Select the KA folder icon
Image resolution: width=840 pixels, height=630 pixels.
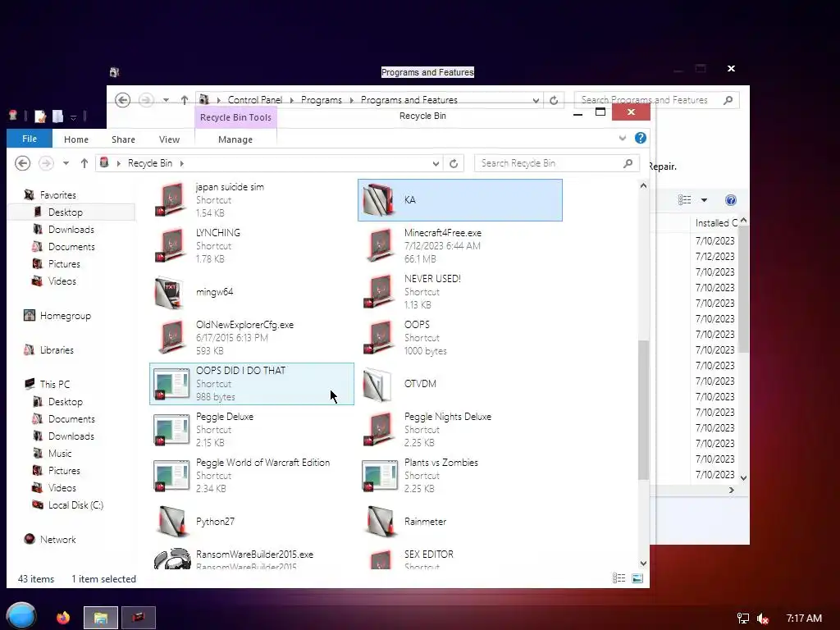coord(379,200)
